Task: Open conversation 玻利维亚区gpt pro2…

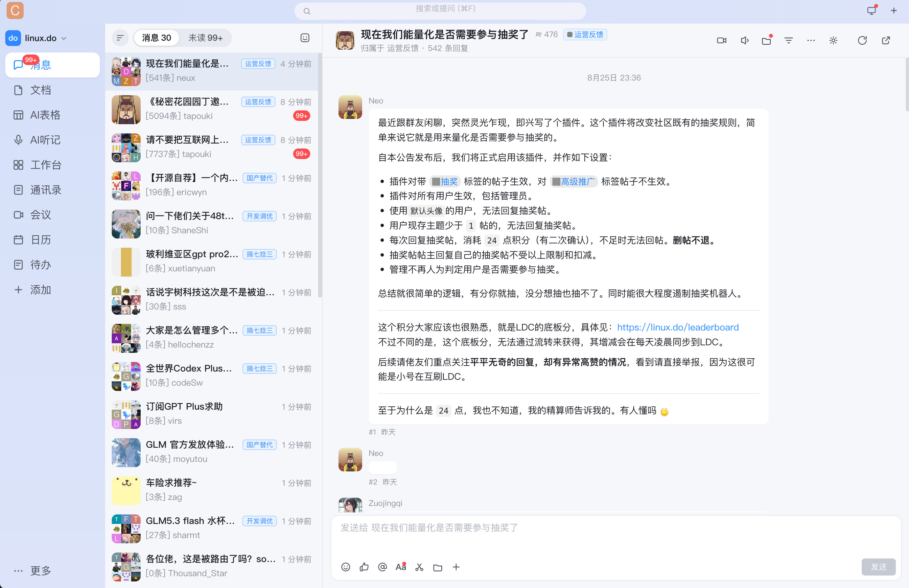Action: tap(212, 261)
